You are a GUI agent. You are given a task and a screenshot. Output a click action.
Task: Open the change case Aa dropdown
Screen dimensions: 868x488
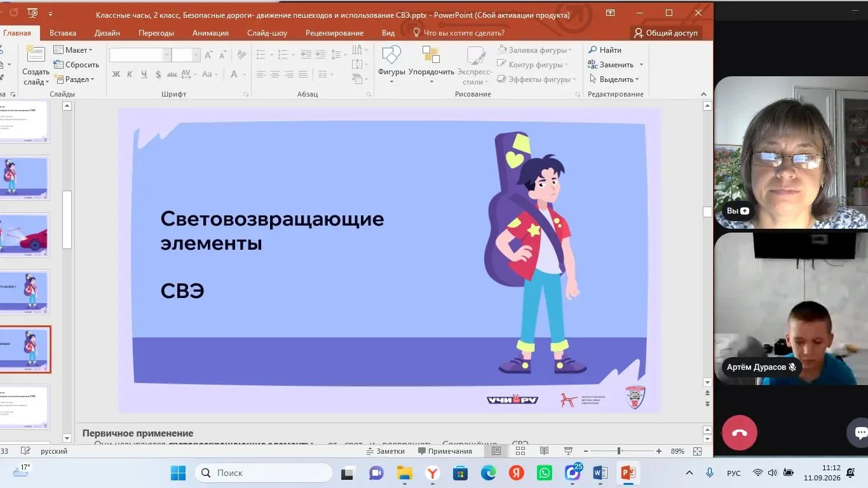pyautogui.click(x=209, y=74)
